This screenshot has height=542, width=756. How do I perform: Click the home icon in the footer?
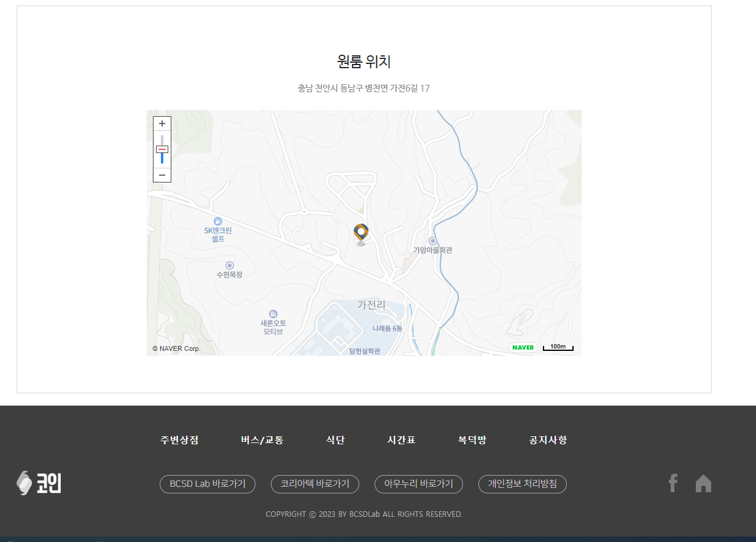[703, 484]
